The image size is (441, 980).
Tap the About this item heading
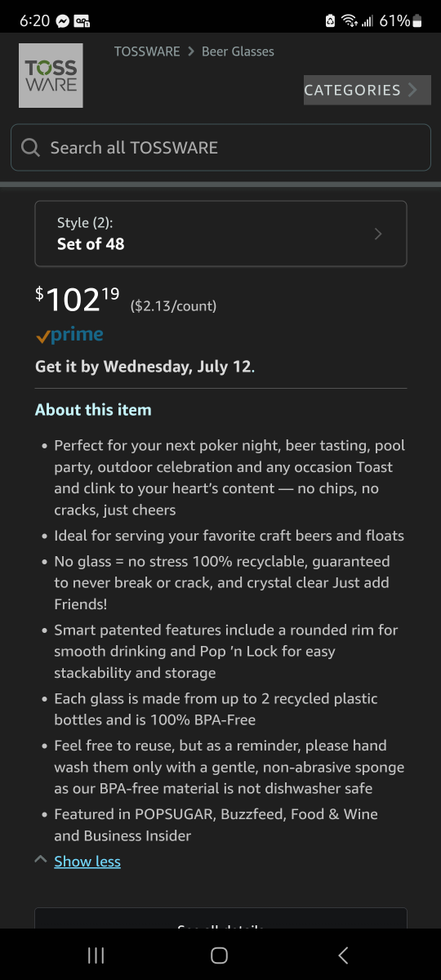coord(93,410)
